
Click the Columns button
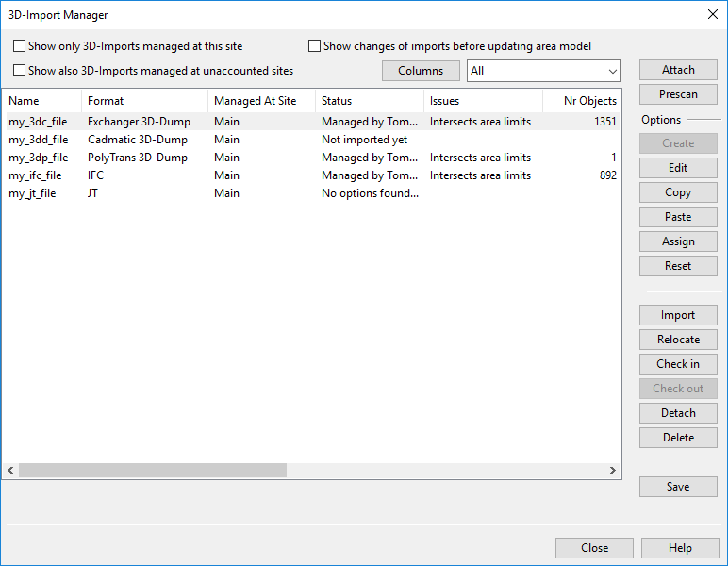tap(421, 71)
